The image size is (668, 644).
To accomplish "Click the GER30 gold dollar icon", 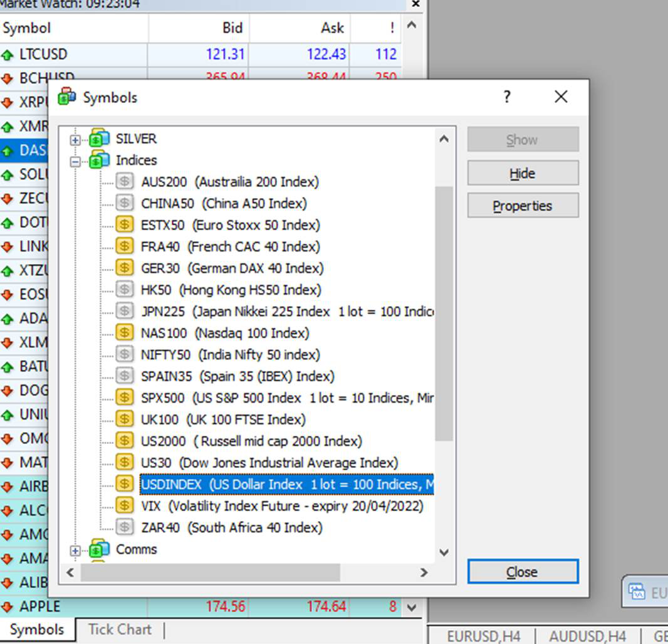I will coord(125,268).
